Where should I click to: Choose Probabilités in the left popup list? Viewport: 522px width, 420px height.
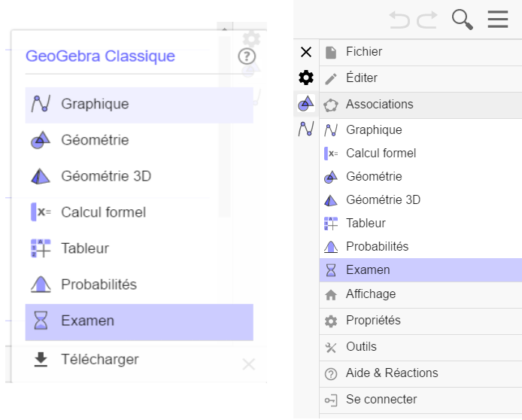[139, 285]
